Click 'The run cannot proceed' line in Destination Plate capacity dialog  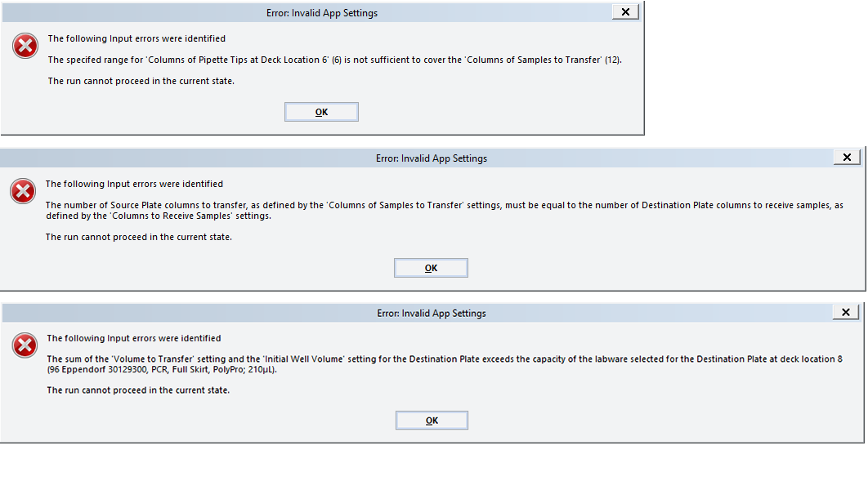pos(138,390)
